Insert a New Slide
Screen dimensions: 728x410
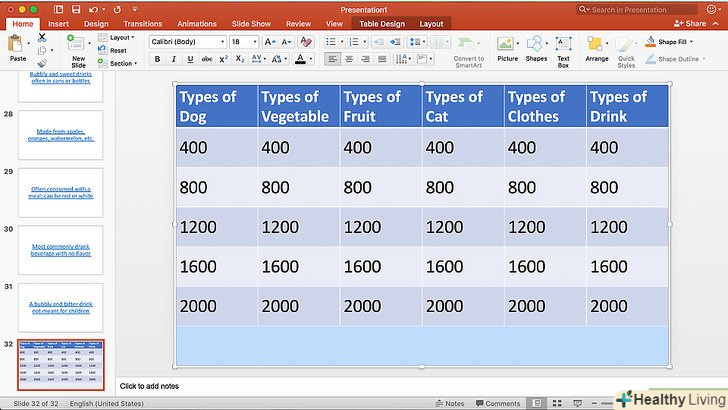click(78, 46)
